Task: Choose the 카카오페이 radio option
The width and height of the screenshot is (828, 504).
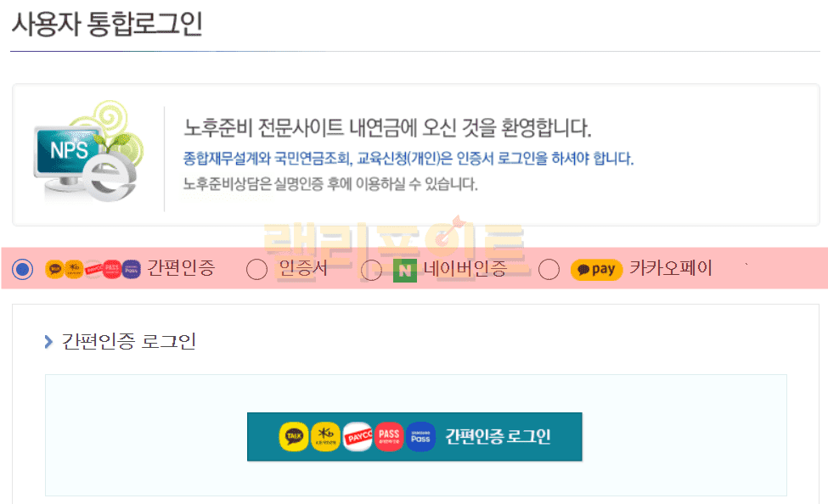Action: 549,270
